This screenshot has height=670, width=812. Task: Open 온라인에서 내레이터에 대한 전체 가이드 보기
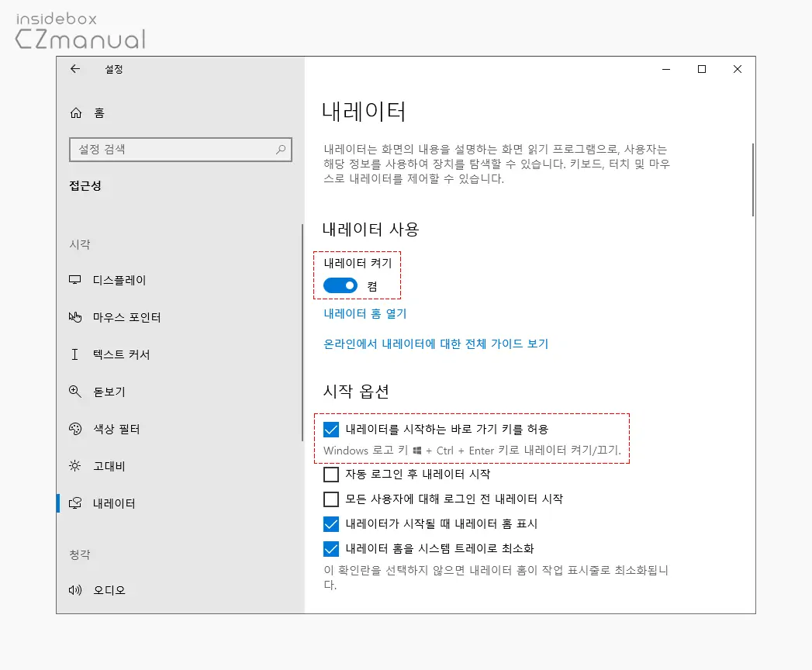[x=436, y=344]
